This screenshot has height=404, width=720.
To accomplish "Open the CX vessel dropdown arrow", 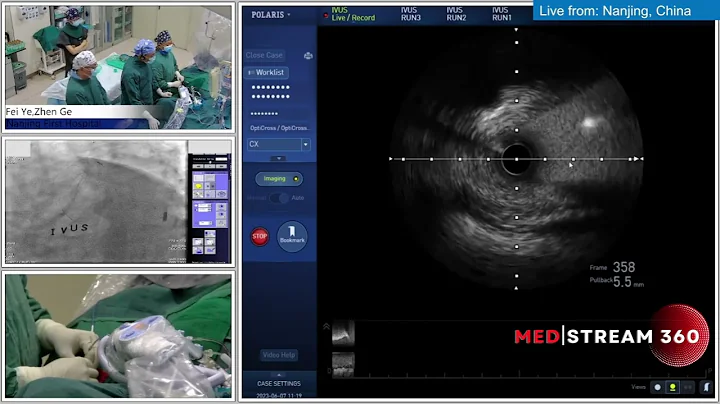I will pos(306,144).
